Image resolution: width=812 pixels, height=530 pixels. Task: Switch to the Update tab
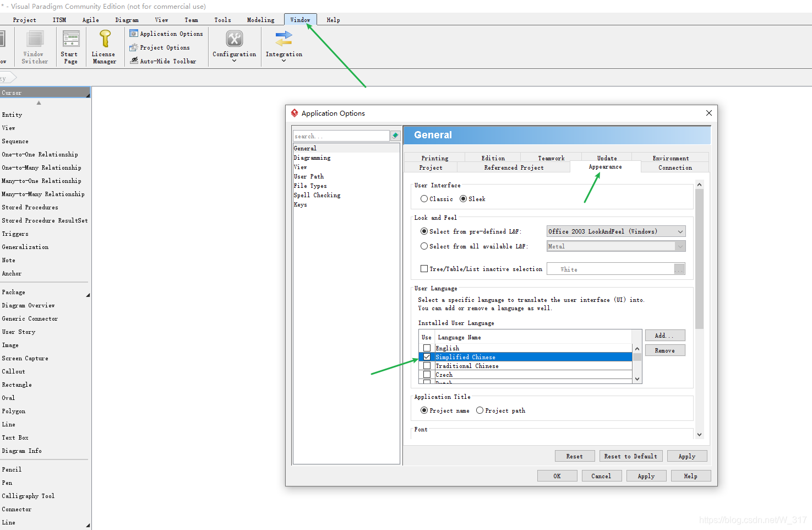tap(607, 158)
